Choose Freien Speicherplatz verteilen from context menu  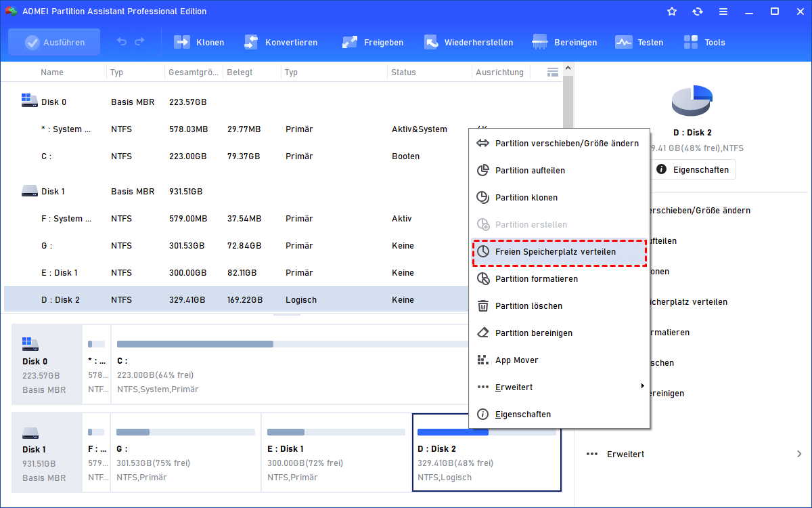click(x=559, y=251)
